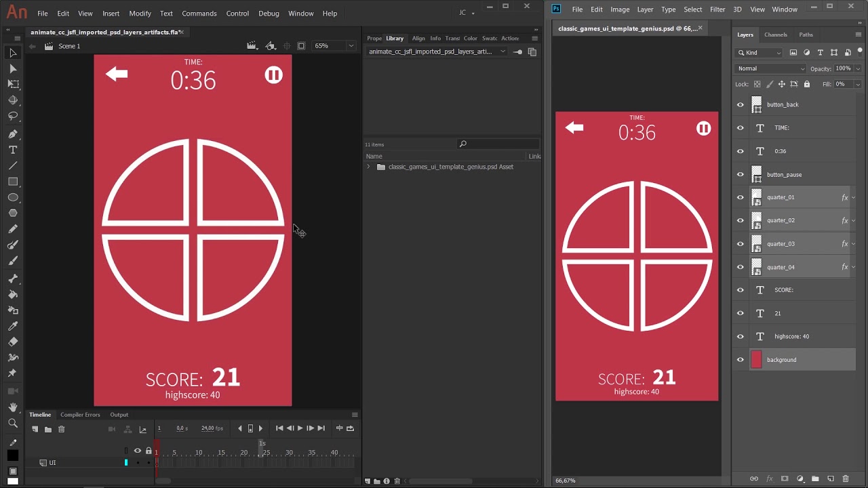The image size is (868, 488).
Task: Activate the Text tool in Animate's toolbar
Action: click(13, 150)
